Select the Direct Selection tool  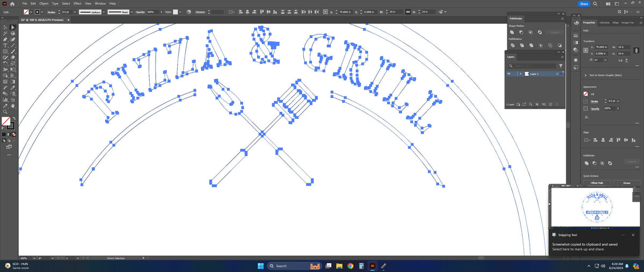tap(13, 27)
